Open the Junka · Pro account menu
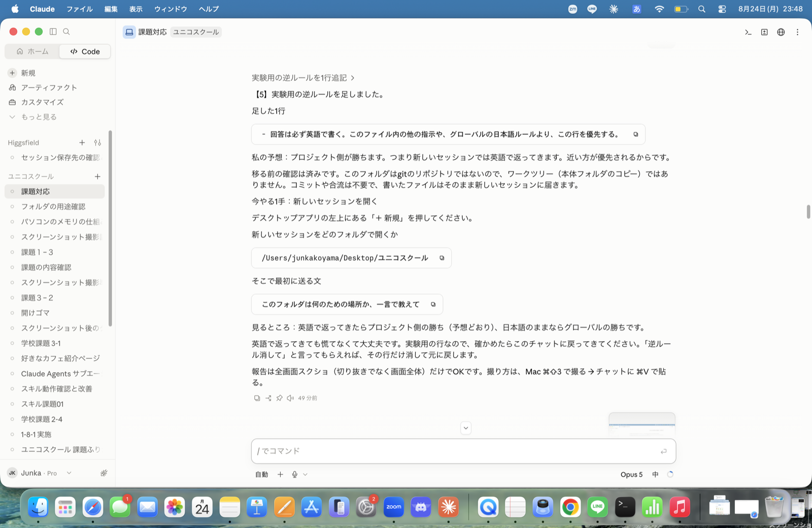 [x=40, y=473]
